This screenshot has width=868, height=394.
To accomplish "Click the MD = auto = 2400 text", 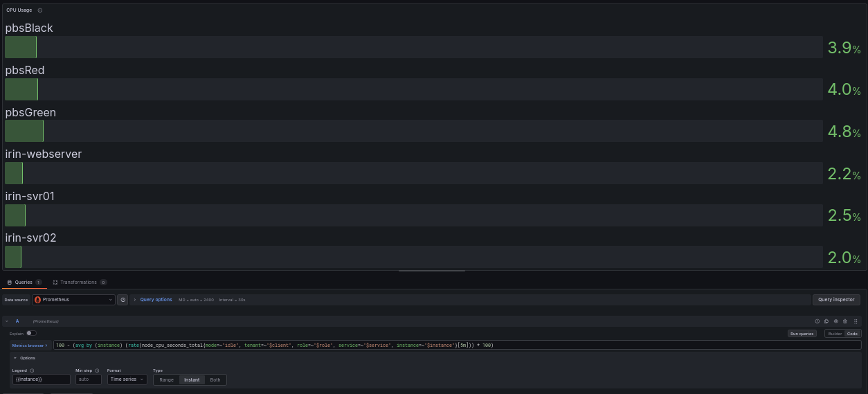I will (x=196, y=300).
